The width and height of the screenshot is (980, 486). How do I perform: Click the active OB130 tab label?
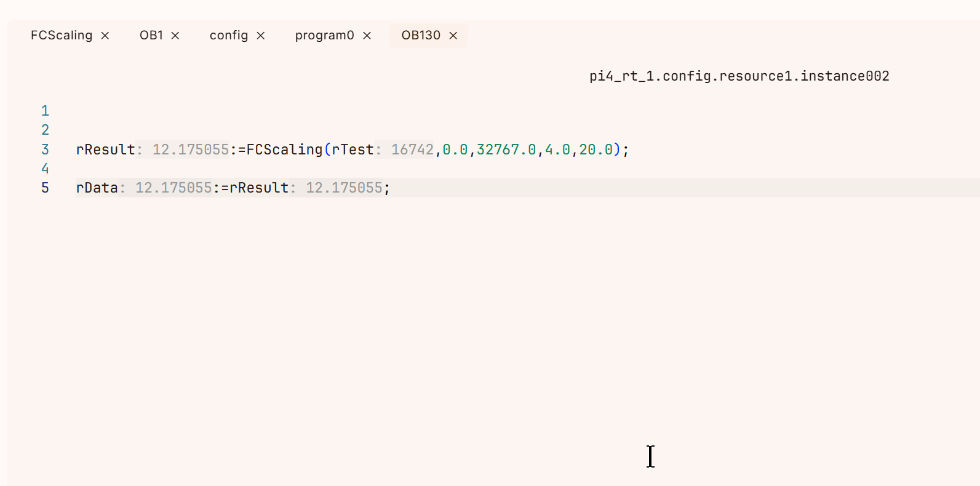(421, 36)
